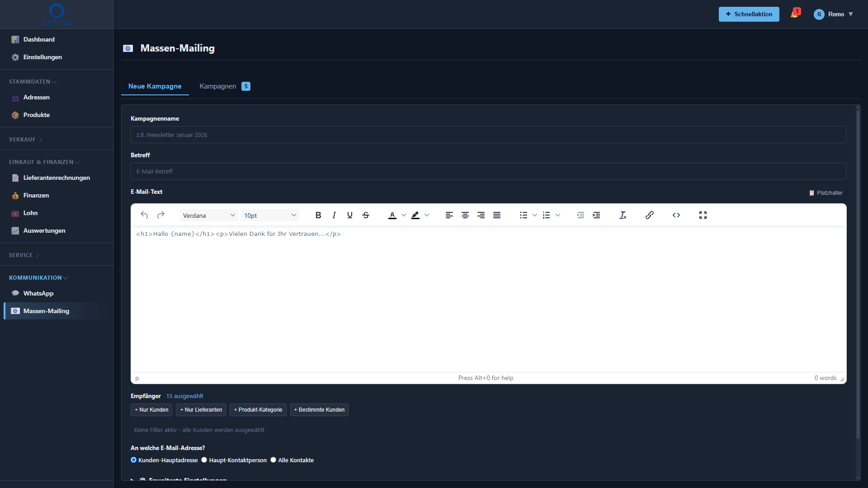
Task: Increase indent of paragraph
Action: coord(596,215)
